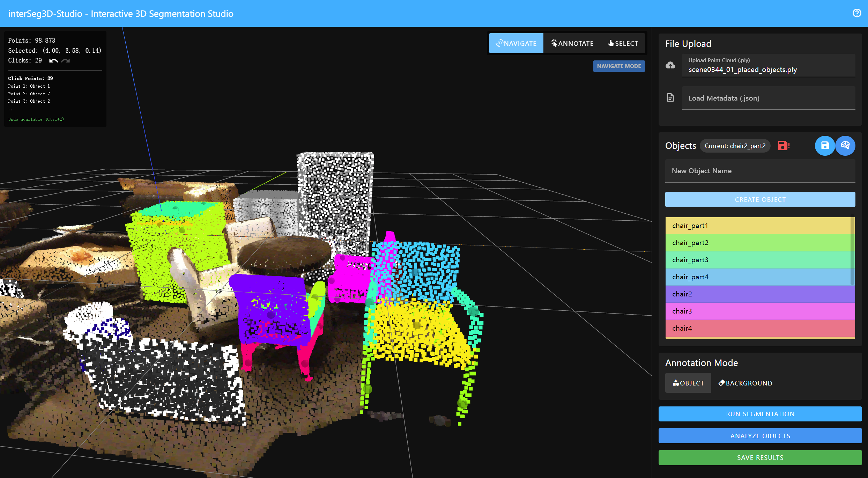
Task: Enable Background annotation mode
Action: tap(745, 383)
